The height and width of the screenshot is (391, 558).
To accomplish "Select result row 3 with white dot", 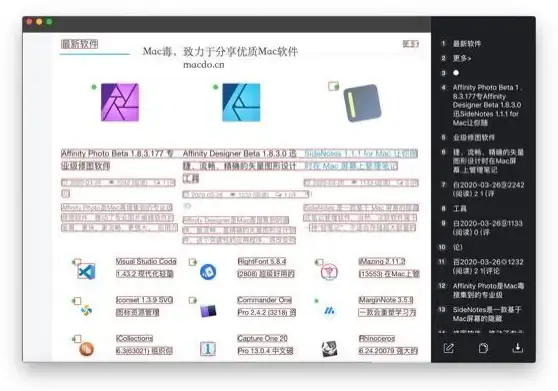I will (x=456, y=73).
